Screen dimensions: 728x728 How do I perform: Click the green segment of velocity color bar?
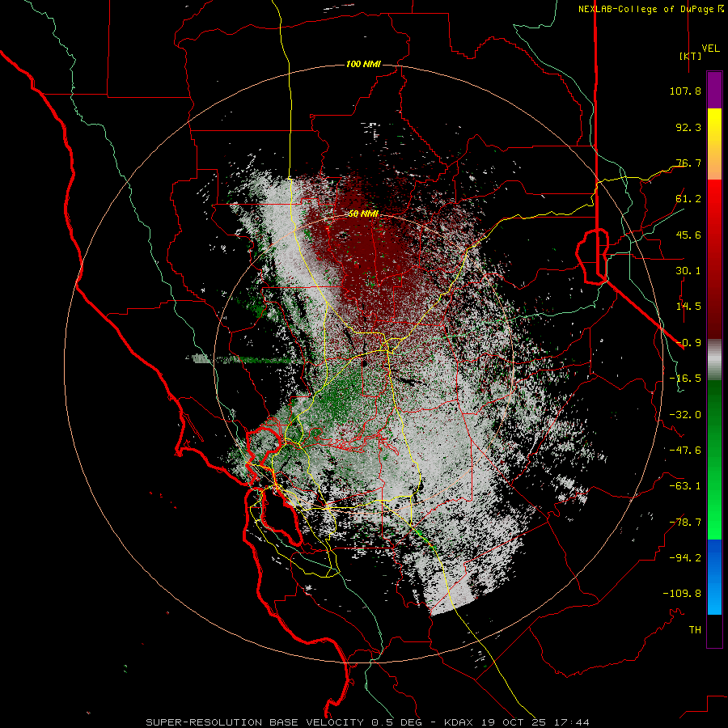coord(714,459)
